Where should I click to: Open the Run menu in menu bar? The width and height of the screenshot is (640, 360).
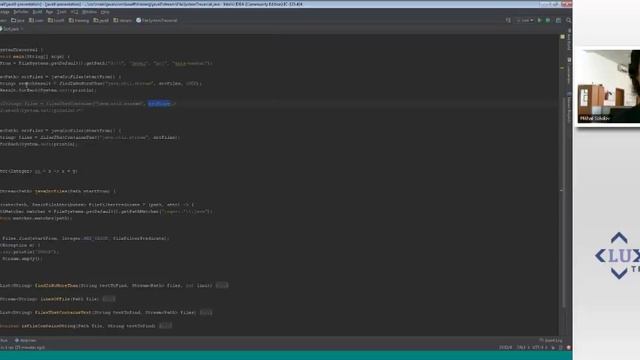[49, 12]
